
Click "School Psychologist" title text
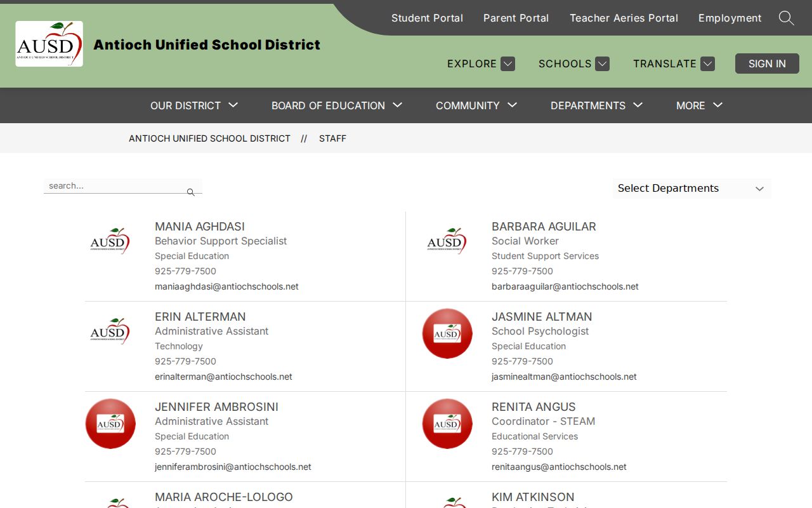click(x=540, y=331)
